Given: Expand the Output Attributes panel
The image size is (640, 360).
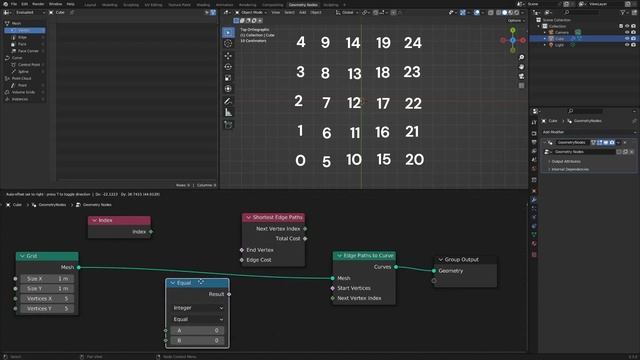Looking at the screenshot, I should point(566,162).
